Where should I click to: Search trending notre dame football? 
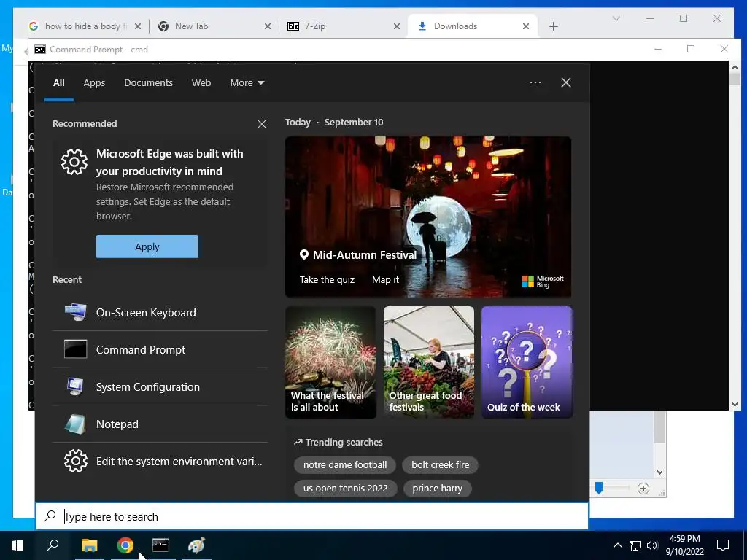[345, 464]
